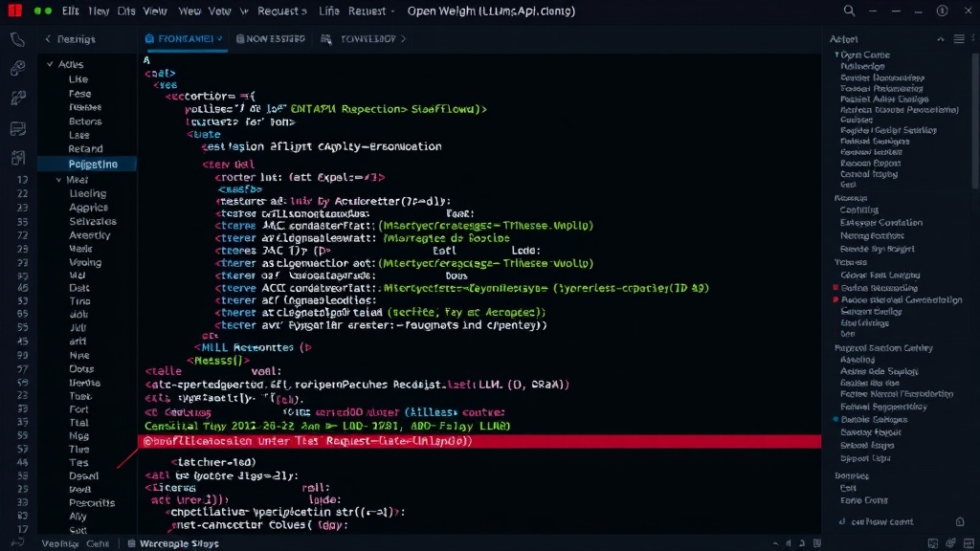
Task: Click the small up-caret icon in the status bar
Action: tap(775, 543)
